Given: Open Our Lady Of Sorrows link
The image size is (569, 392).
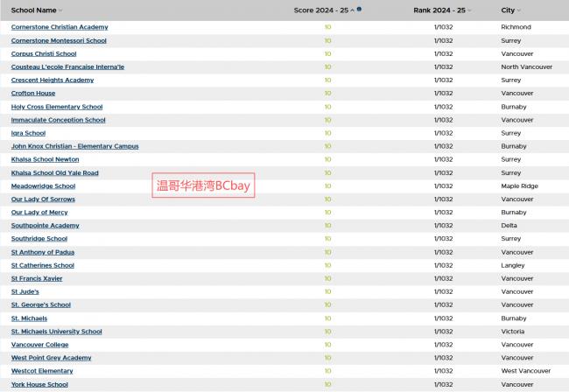Looking at the screenshot, I should [43, 199].
